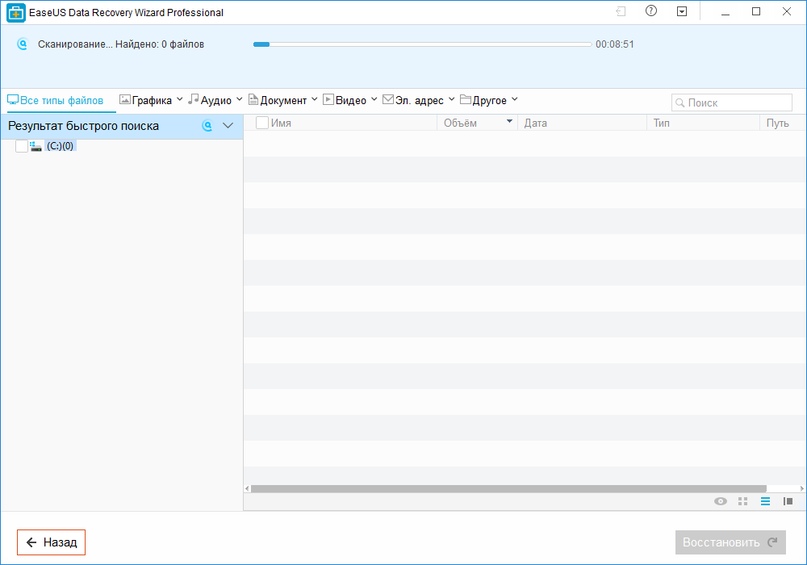Collapse the Результат быстрого поиска panel
Screen dimensions: 807x565
pyautogui.click(x=228, y=126)
